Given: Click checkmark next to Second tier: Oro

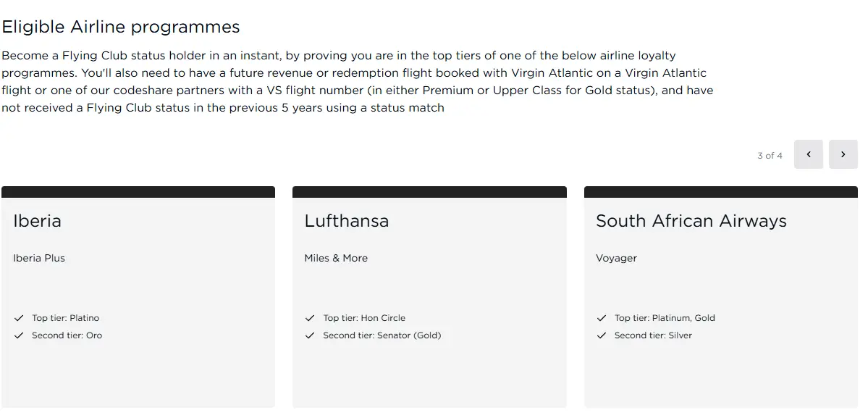Looking at the screenshot, I should coord(19,335).
